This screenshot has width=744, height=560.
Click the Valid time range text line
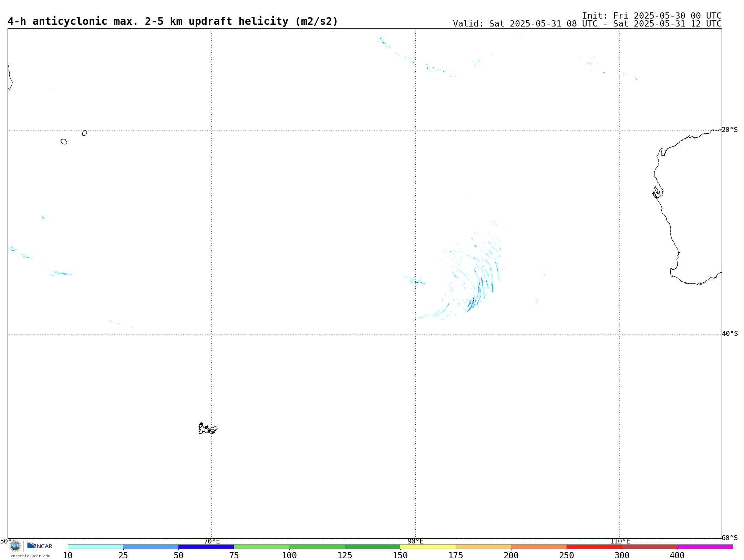click(x=587, y=24)
